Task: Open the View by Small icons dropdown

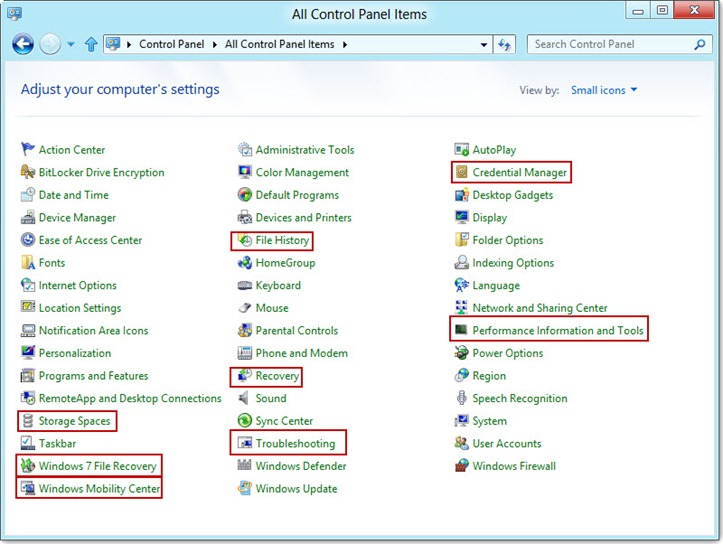Action: [604, 90]
